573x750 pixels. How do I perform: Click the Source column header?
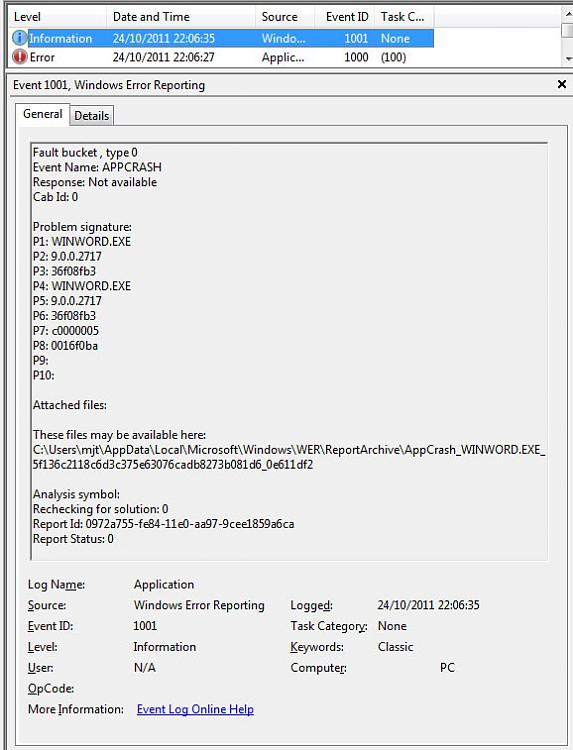click(x=285, y=17)
